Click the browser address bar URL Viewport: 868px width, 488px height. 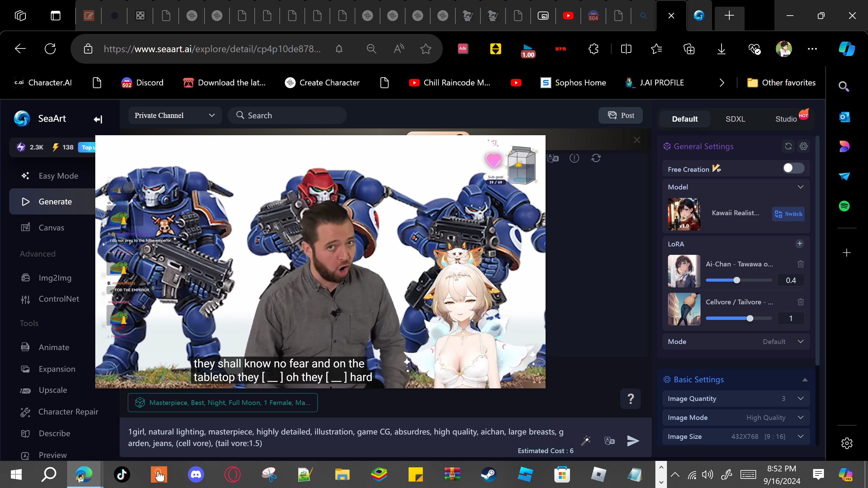[212, 49]
